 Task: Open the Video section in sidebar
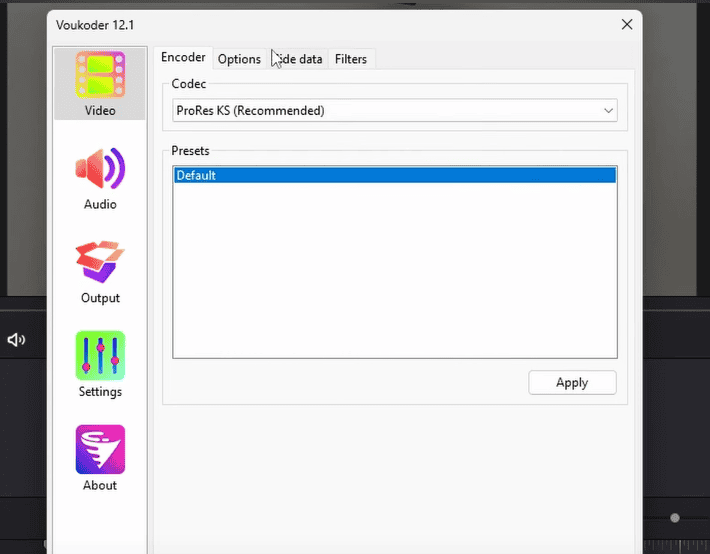[100, 84]
